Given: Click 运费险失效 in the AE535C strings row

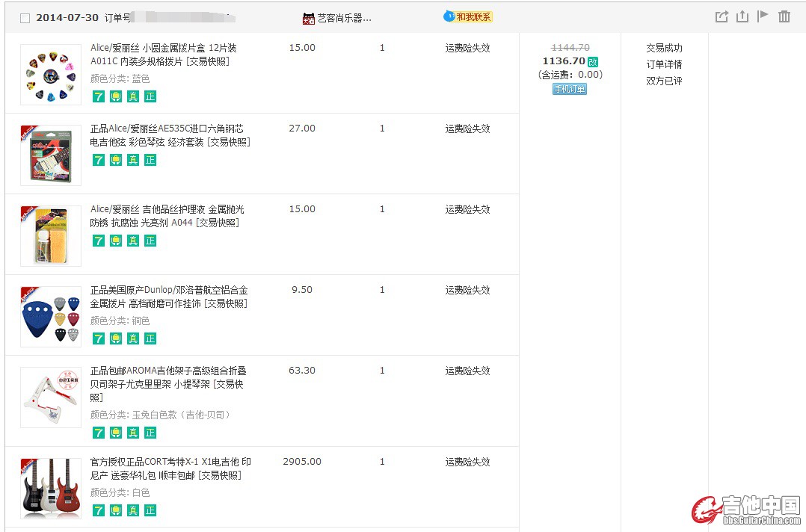Looking at the screenshot, I should (x=468, y=129).
